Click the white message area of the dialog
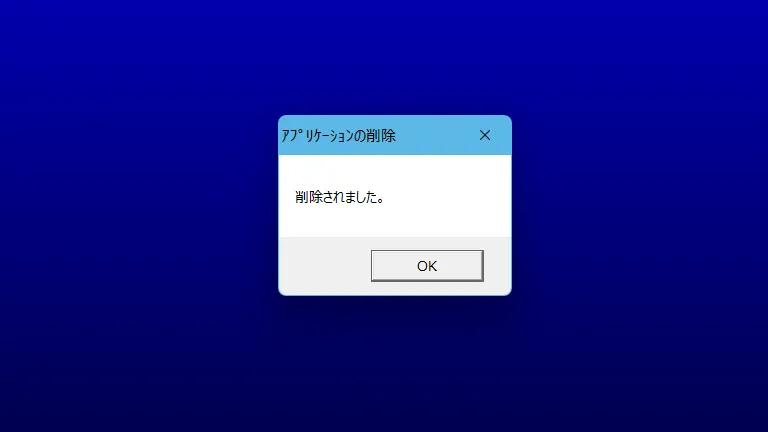The width and height of the screenshot is (768, 432). pos(395,196)
